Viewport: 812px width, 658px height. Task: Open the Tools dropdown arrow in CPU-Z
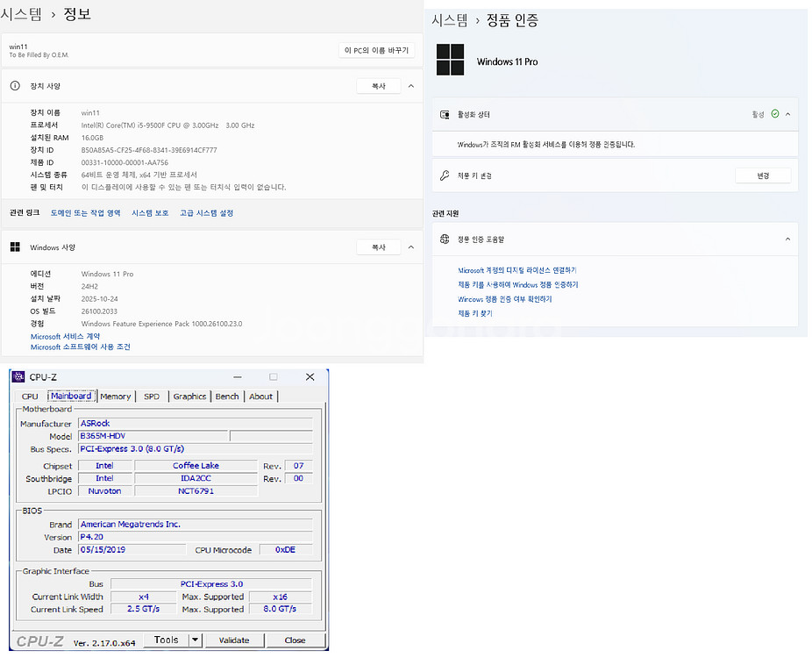pos(195,640)
